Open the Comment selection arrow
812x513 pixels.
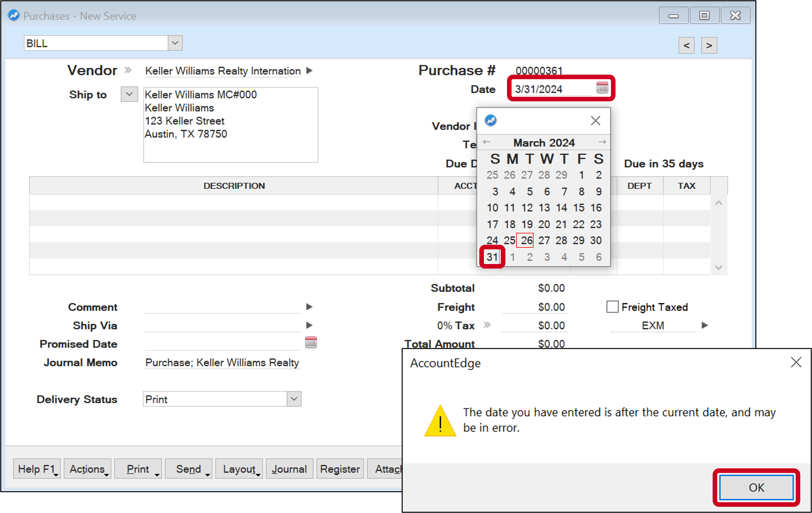(x=309, y=307)
